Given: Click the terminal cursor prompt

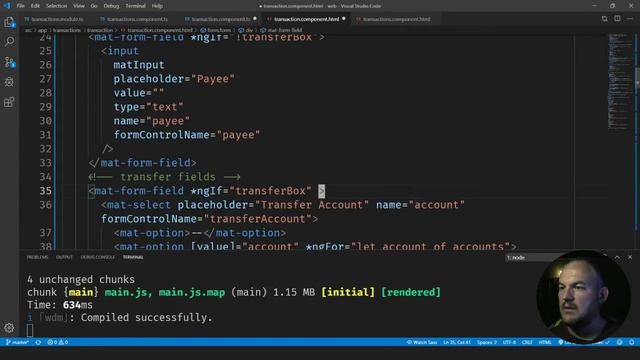Looking at the screenshot, I should tap(30, 330).
